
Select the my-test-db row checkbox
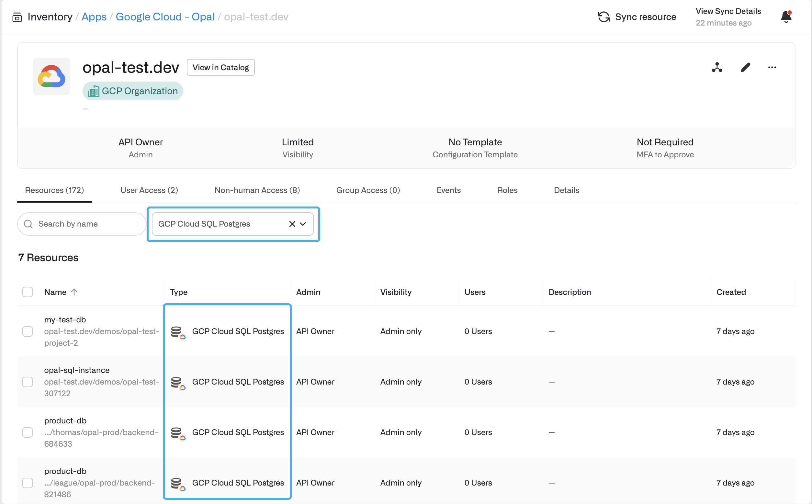click(x=27, y=331)
